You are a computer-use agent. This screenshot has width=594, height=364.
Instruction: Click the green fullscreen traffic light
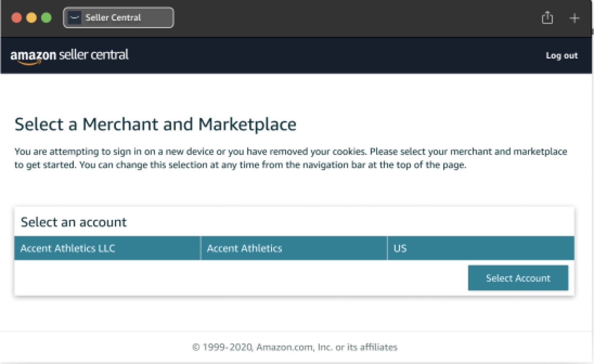pos(46,18)
